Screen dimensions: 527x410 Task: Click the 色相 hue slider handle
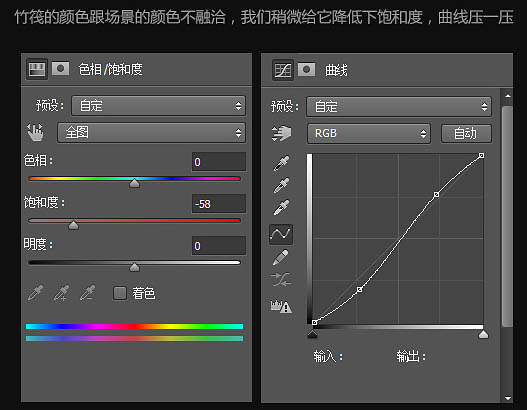click(x=134, y=183)
